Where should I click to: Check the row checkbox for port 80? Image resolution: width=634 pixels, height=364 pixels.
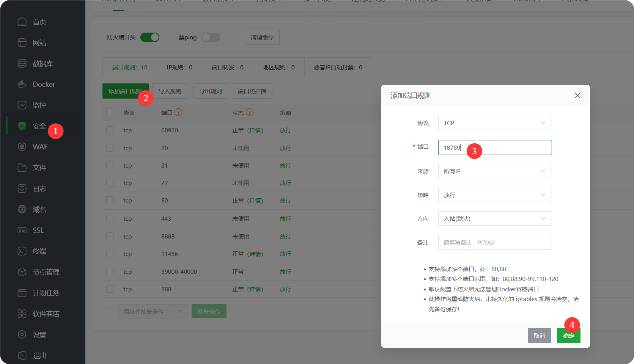pos(110,200)
